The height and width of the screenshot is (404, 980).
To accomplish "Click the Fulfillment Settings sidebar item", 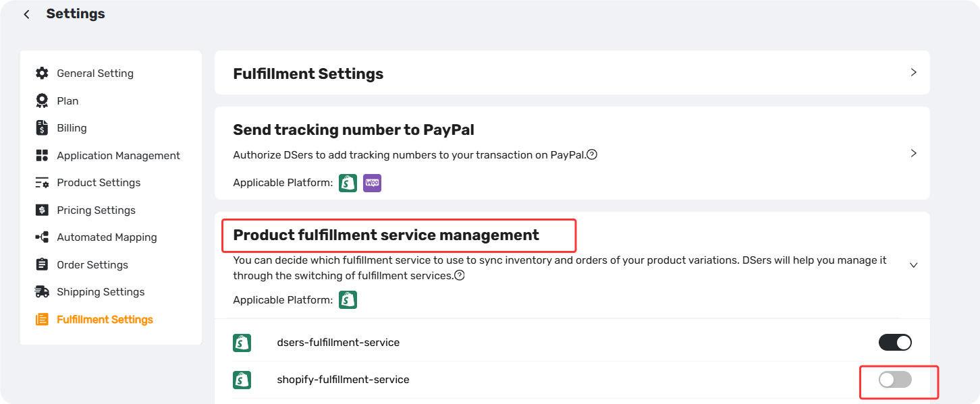I will click(x=105, y=319).
